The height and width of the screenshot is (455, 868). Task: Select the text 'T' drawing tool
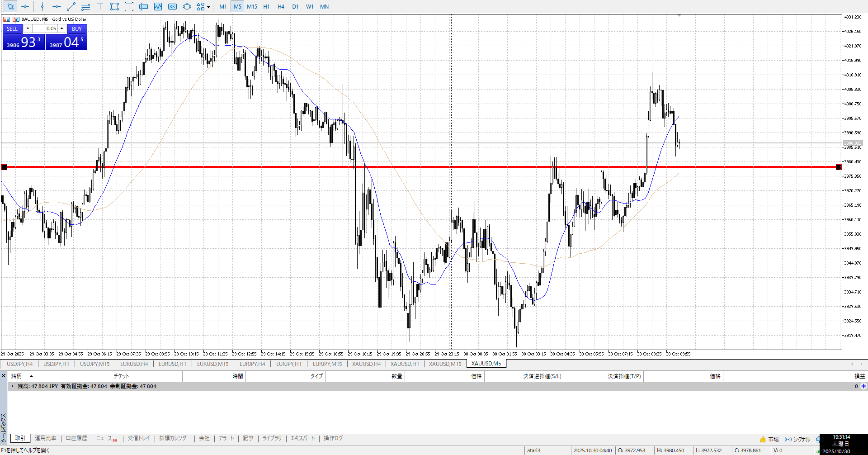click(x=100, y=6)
